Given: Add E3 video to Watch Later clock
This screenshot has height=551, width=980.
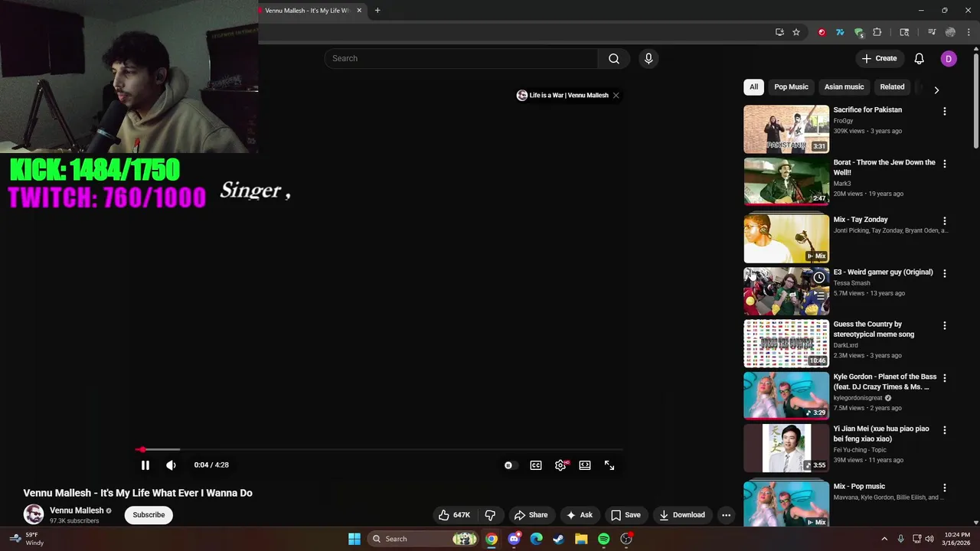Looking at the screenshot, I should click(x=819, y=277).
